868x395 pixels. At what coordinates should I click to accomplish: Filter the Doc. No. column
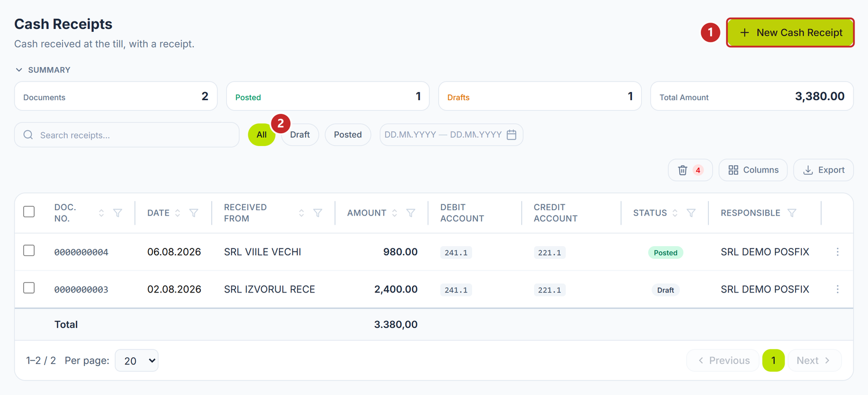point(117,213)
